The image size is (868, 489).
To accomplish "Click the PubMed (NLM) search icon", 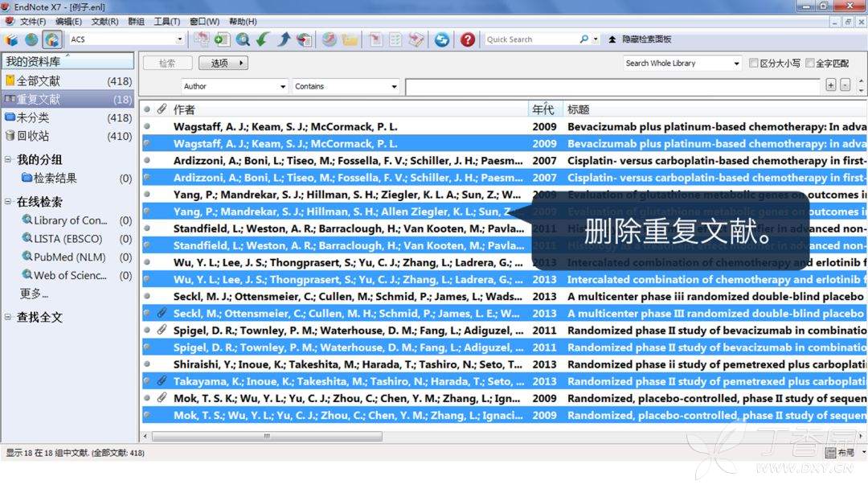I will pyautogui.click(x=27, y=257).
